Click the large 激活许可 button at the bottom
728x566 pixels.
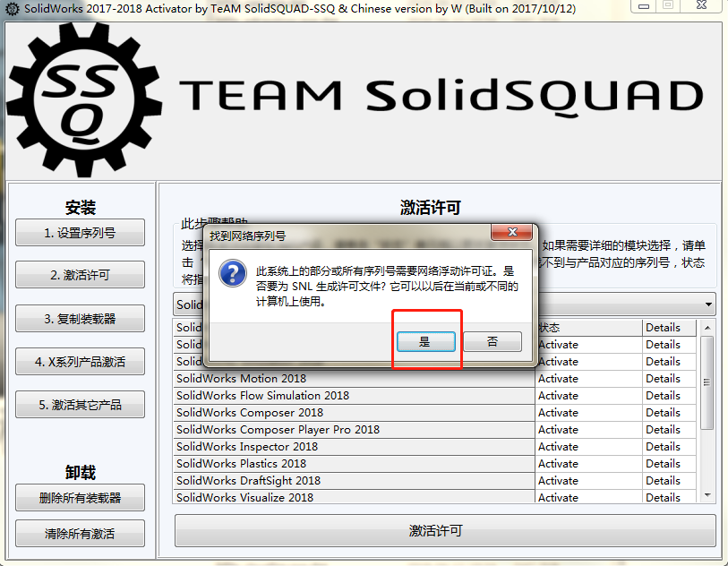coord(445,531)
